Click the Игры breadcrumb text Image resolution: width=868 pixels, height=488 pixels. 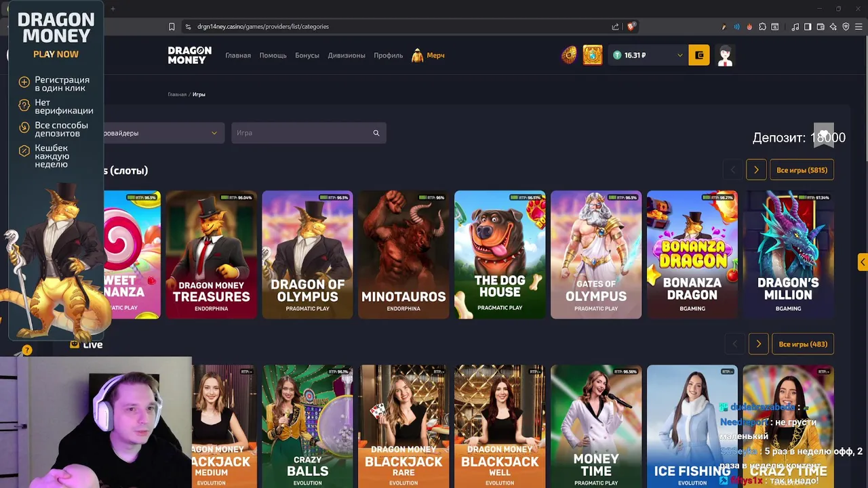tap(199, 94)
